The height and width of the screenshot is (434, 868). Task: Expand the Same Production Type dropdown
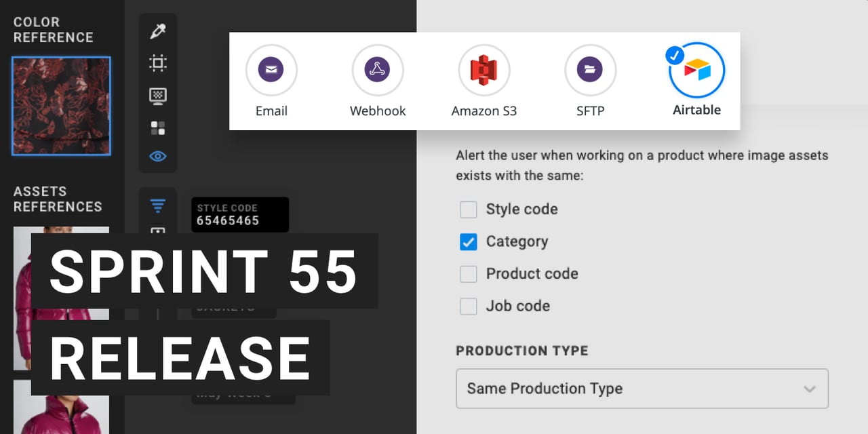[x=642, y=389]
